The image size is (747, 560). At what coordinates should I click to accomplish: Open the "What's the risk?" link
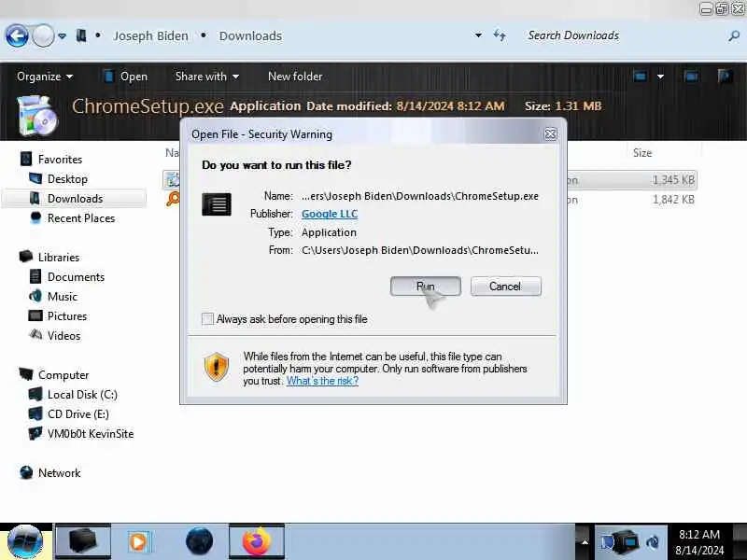coord(322,381)
